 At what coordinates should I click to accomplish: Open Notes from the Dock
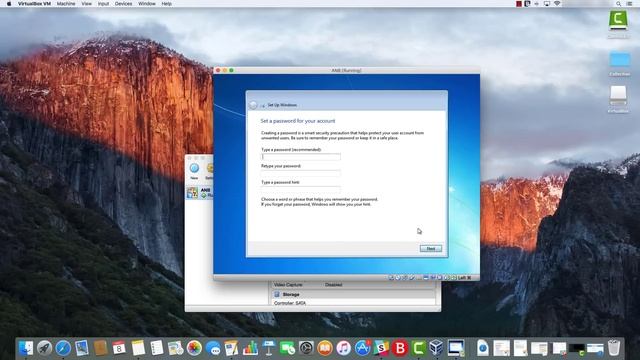[138, 348]
